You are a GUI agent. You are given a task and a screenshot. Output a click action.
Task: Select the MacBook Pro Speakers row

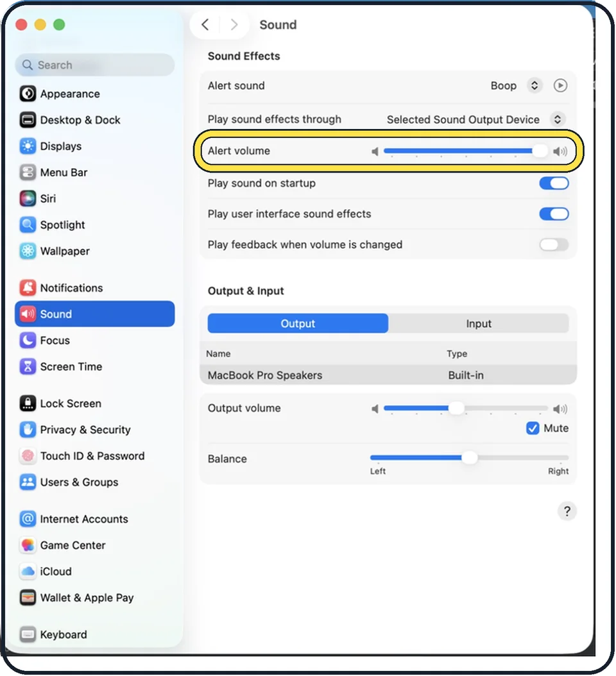(388, 375)
